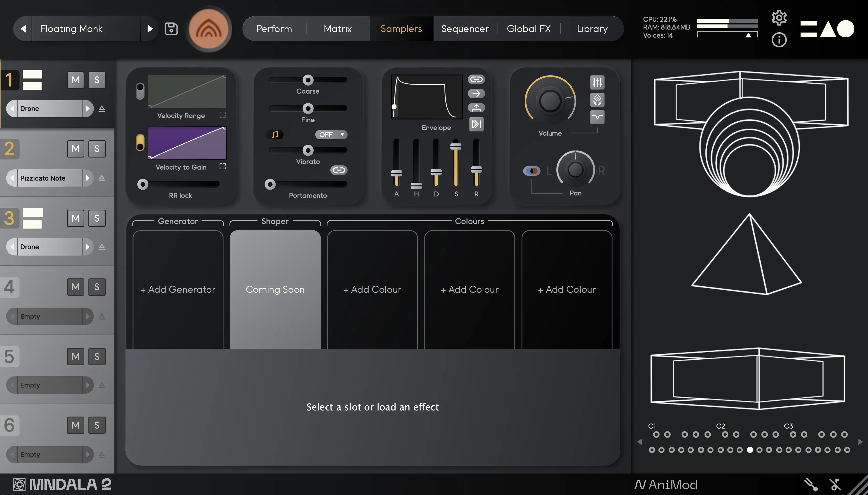Go to next preset after Floating Monk
The width and height of the screenshot is (868, 495).
(x=150, y=29)
